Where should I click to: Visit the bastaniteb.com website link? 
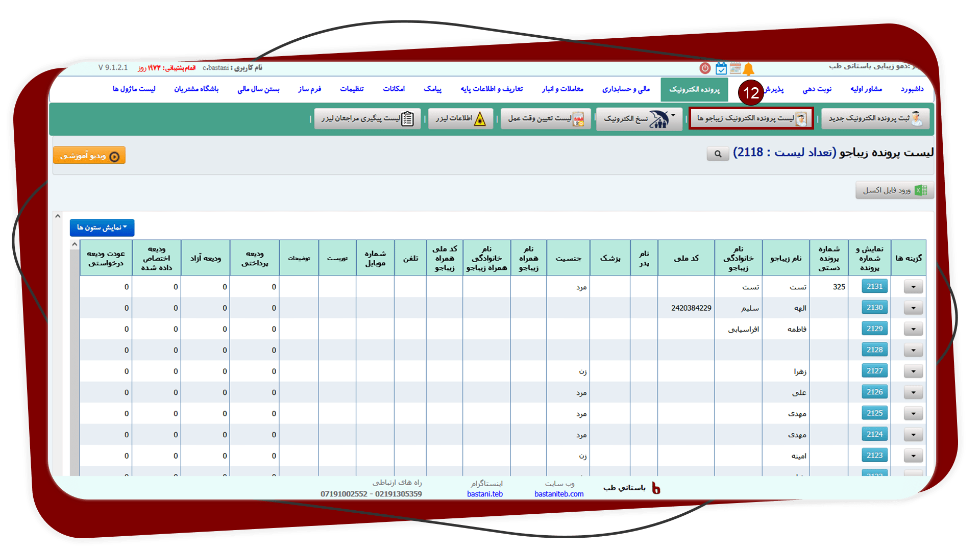559,494
